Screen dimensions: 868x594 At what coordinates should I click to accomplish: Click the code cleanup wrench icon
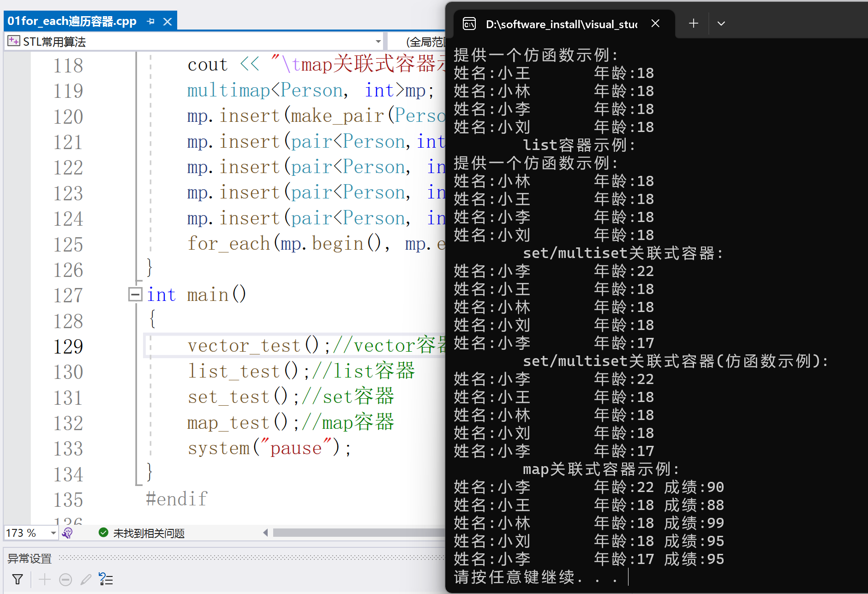(x=67, y=533)
